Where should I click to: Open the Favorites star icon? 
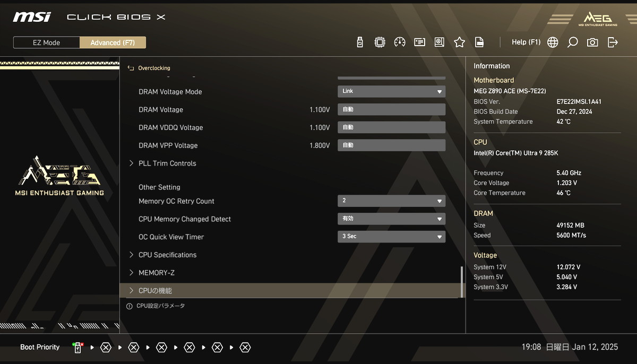coord(460,42)
